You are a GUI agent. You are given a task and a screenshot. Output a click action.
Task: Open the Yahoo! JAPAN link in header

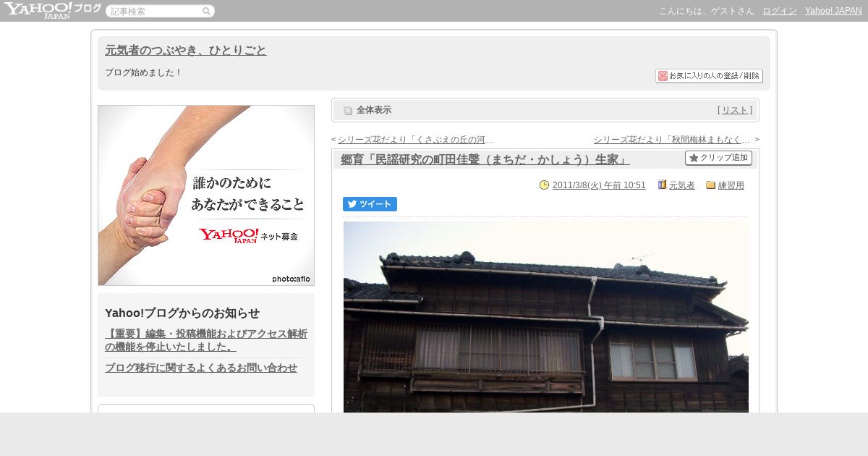coord(833,11)
